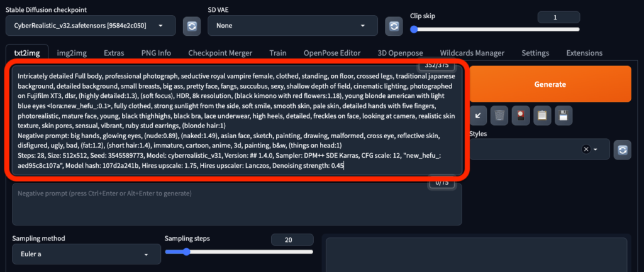Go to the Extensions tab
Screen dimensions: 644x272
584,53
